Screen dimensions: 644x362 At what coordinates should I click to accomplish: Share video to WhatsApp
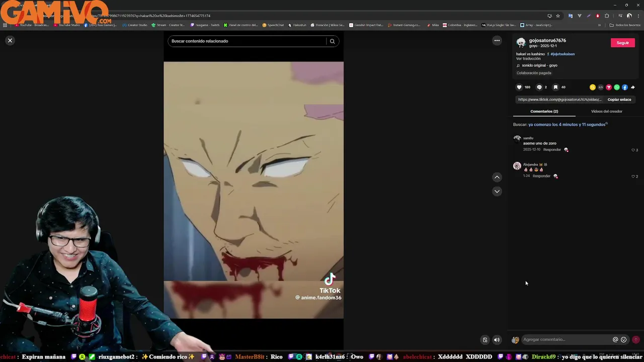coord(617,87)
